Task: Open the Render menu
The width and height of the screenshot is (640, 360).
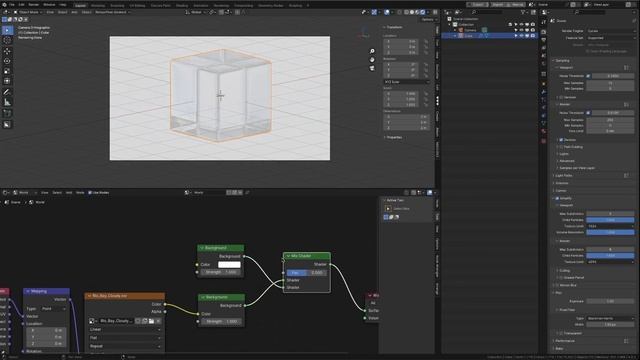Action: tap(33, 5)
